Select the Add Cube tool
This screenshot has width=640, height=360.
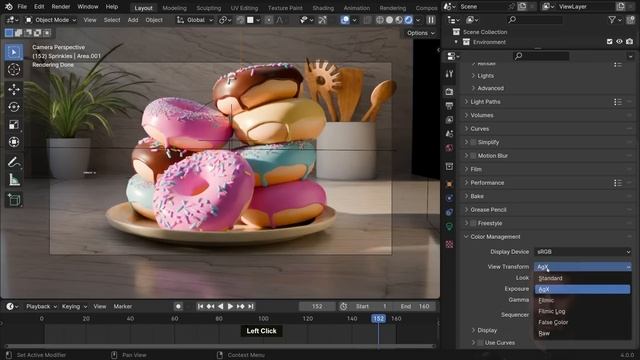pyautogui.click(x=14, y=200)
